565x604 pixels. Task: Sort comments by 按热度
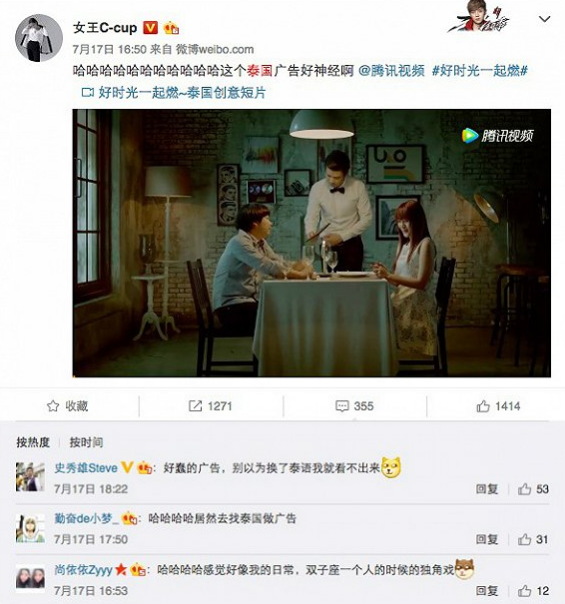pos(33,442)
